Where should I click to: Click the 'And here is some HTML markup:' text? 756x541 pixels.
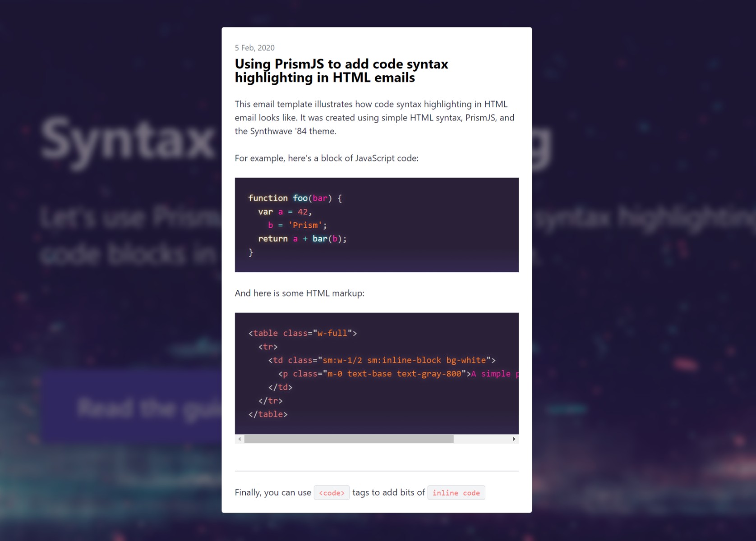point(300,293)
